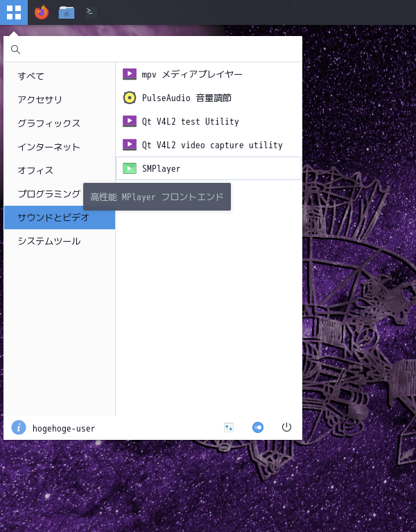Select the インターネット category
Viewport: 416px width, 532px height.
point(60,147)
